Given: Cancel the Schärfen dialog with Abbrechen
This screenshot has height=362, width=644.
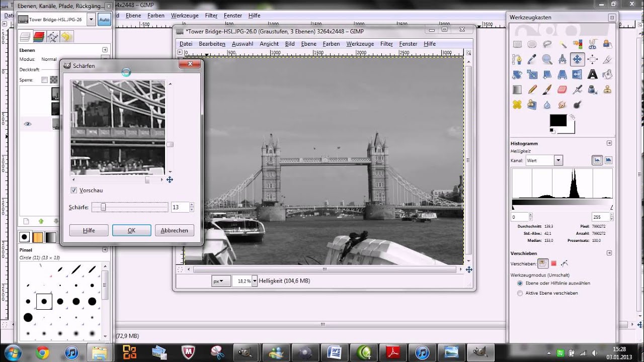Looking at the screenshot, I should (x=175, y=230).
